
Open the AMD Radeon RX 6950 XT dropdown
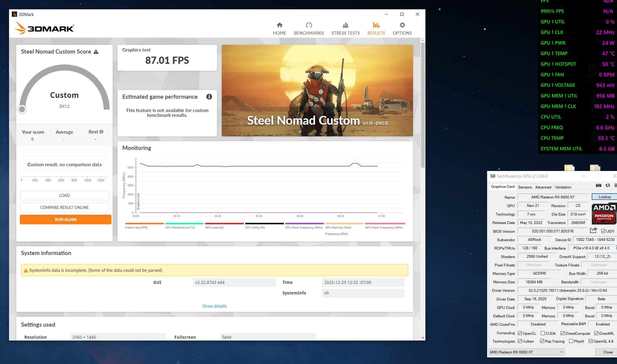pos(526,352)
